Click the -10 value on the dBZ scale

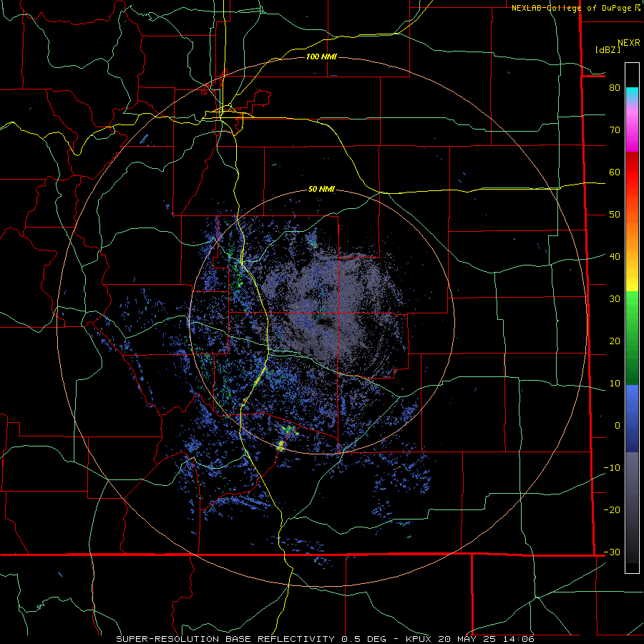(612, 468)
